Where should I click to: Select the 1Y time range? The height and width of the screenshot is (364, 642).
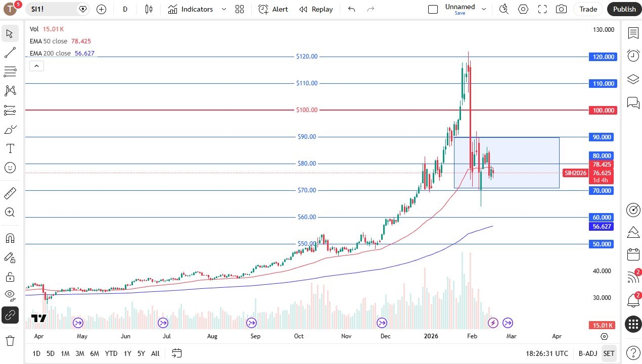(127, 353)
